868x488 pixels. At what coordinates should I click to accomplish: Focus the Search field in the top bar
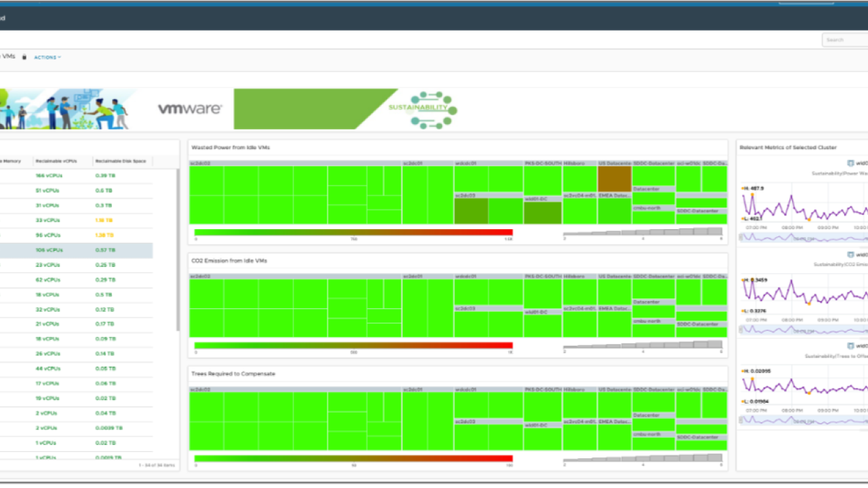(x=845, y=40)
